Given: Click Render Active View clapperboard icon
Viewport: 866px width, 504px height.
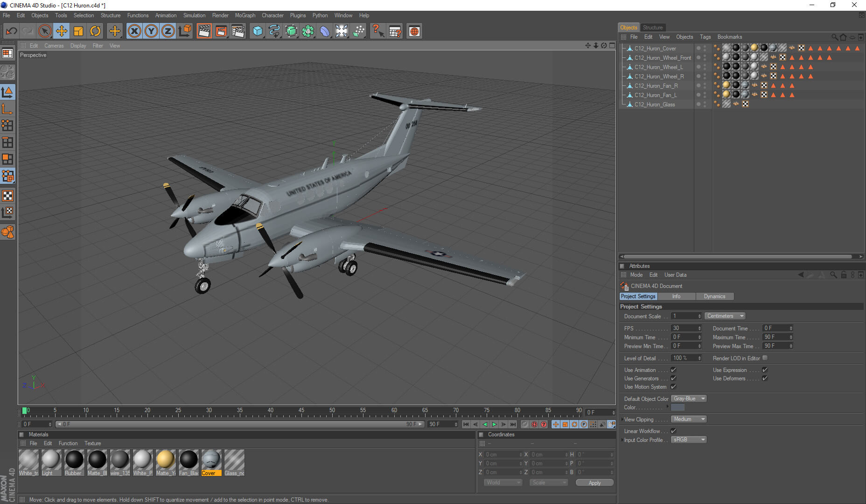Looking at the screenshot, I should [x=204, y=31].
